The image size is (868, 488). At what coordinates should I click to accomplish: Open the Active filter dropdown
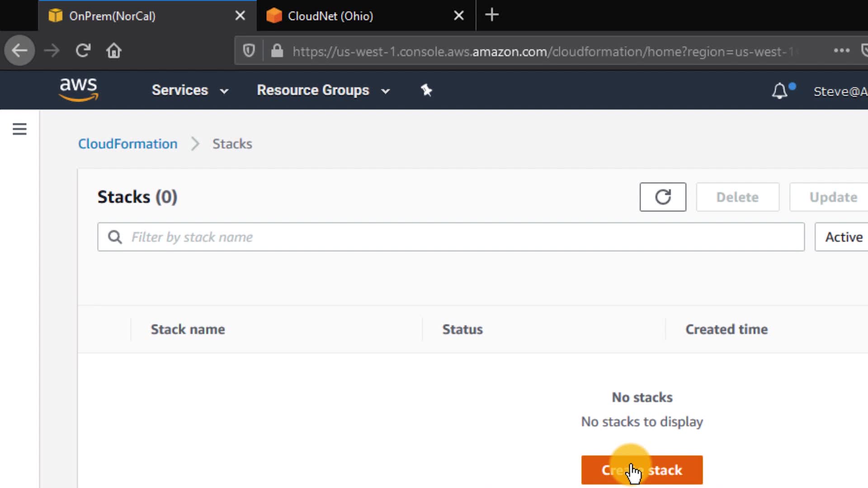pyautogui.click(x=843, y=237)
